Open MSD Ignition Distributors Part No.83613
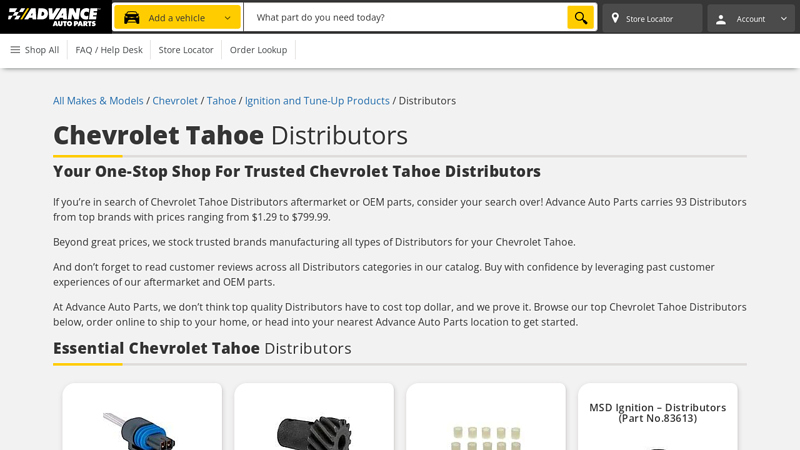 [657, 413]
